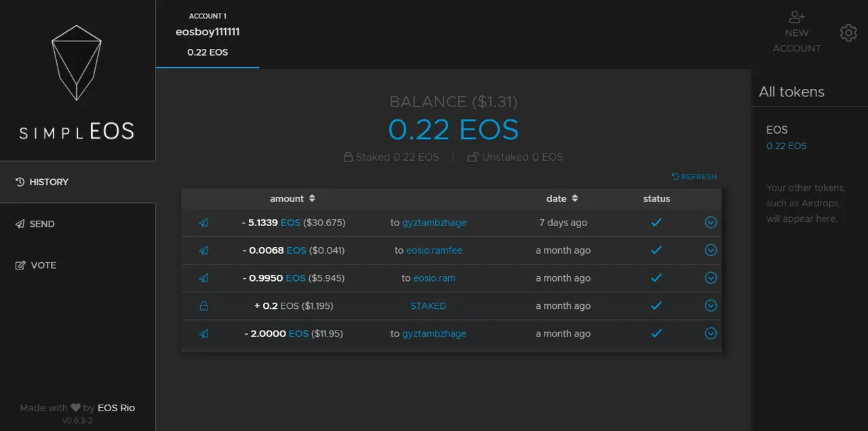Click the heart icon in footer
The width and height of the screenshot is (868, 431).
75,408
